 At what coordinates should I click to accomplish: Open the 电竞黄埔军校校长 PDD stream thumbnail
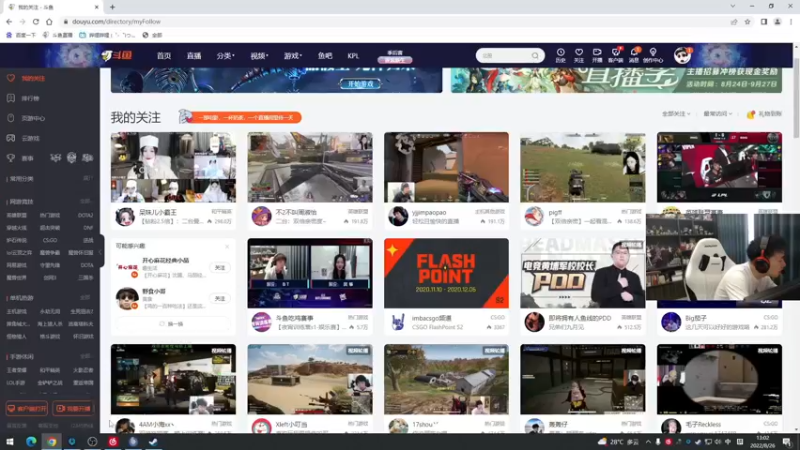pos(583,273)
